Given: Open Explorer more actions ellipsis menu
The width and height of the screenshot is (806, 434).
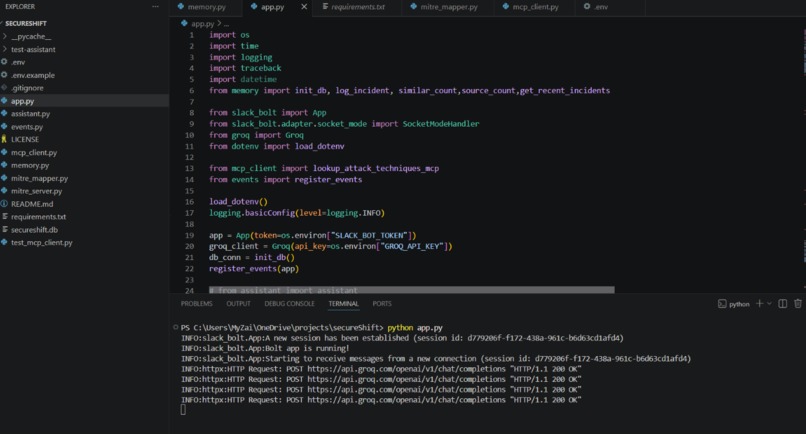Looking at the screenshot, I should coord(155,7).
